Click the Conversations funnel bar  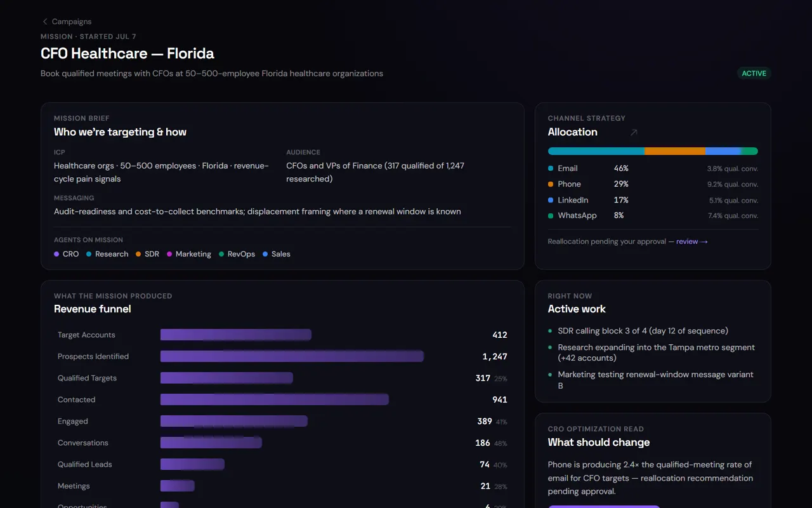[x=211, y=443]
